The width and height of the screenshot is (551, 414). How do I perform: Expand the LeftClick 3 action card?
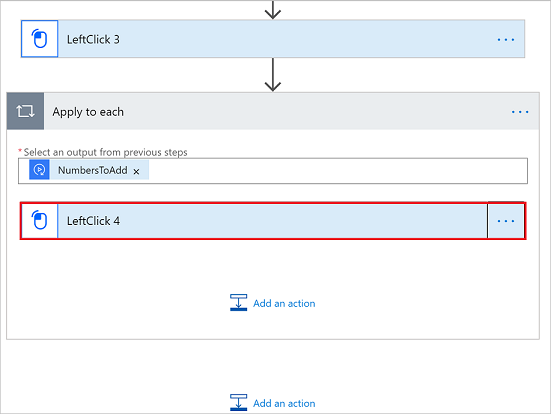tap(273, 39)
